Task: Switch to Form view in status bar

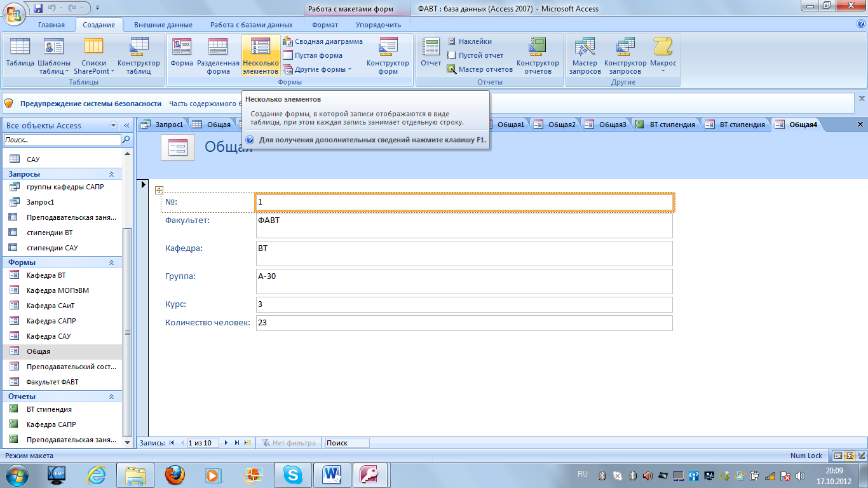Action: point(839,456)
